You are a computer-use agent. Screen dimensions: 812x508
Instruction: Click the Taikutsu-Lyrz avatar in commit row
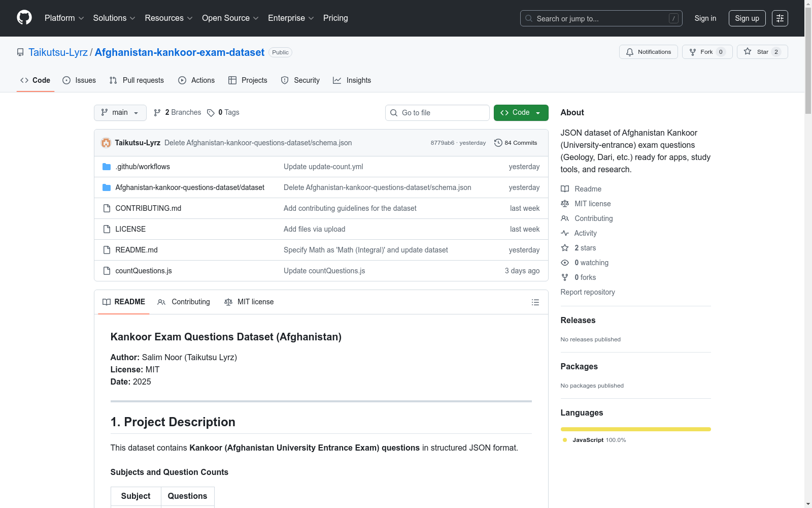tap(106, 143)
